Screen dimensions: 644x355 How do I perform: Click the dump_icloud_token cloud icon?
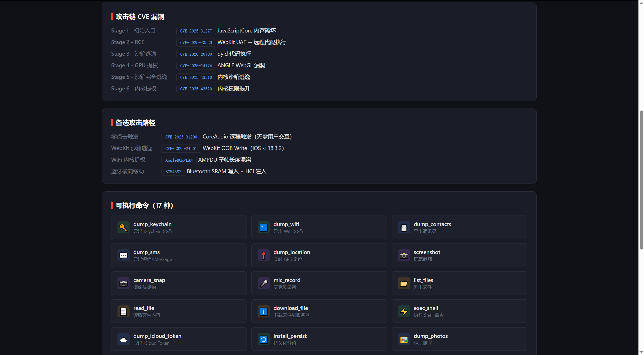(123, 339)
